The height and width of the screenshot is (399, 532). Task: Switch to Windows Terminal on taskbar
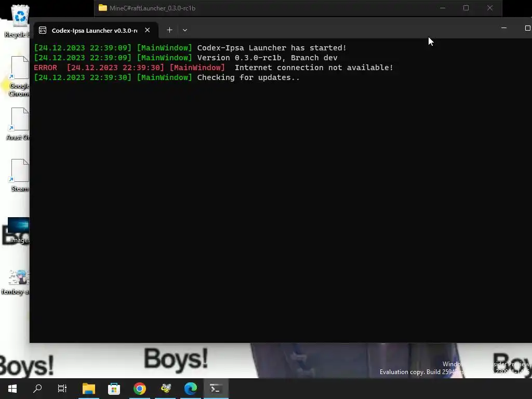[x=216, y=389]
